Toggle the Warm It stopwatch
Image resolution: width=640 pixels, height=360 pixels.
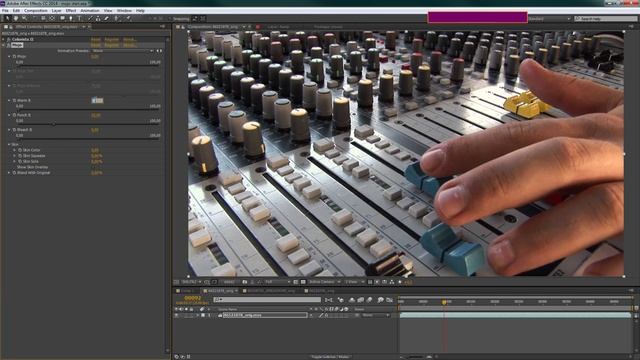[14, 100]
